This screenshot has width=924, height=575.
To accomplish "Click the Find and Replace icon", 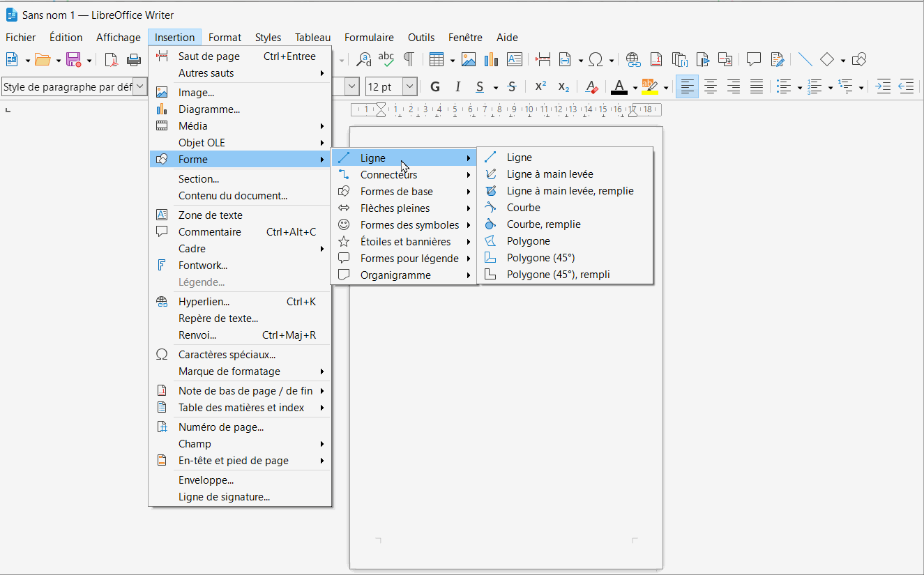I will [x=363, y=60].
